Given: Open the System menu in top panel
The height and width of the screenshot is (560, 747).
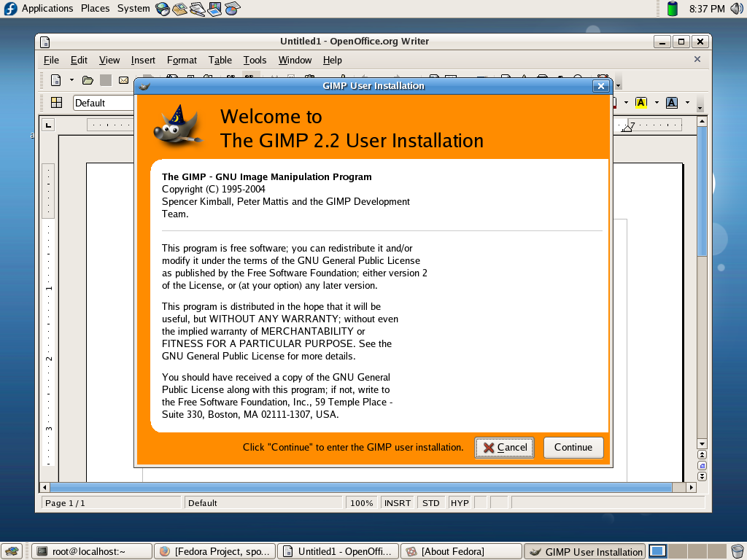Looking at the screenshot, I should [x=133, y=9].
